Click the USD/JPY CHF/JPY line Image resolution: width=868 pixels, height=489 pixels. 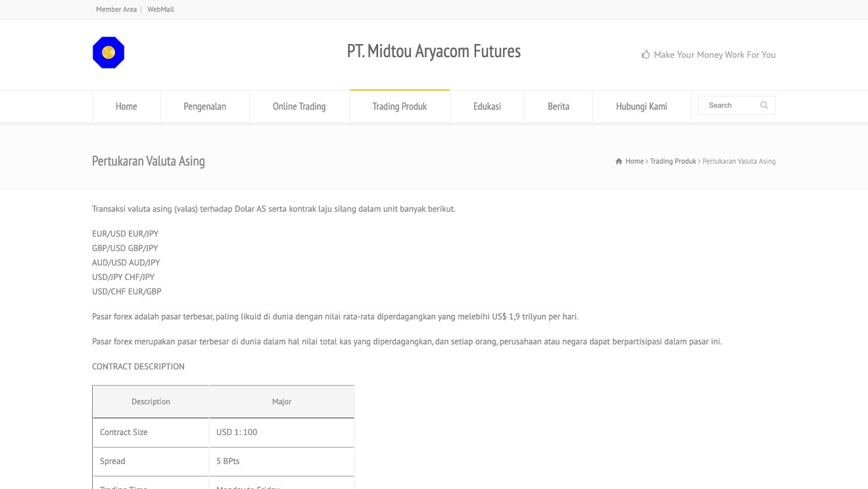[123, 277]
